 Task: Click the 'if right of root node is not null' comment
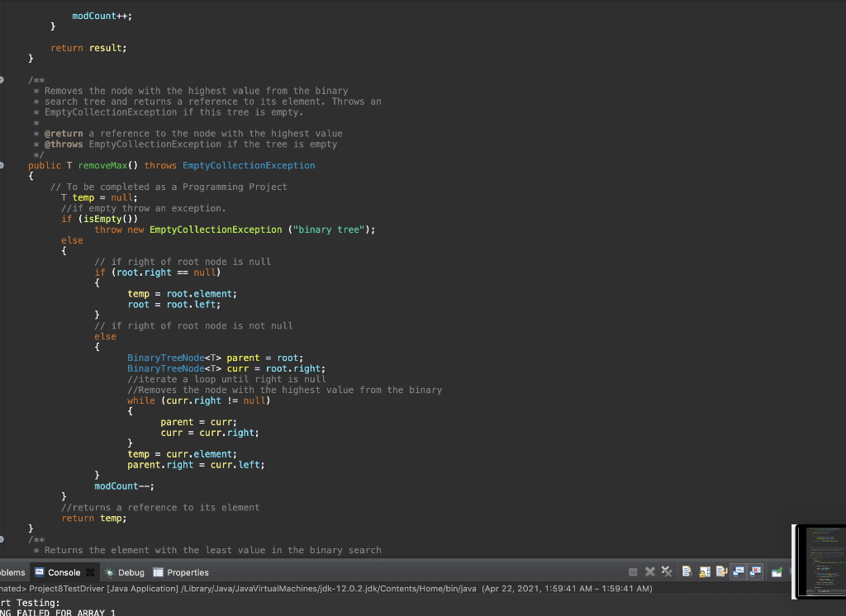coord(193,326)
